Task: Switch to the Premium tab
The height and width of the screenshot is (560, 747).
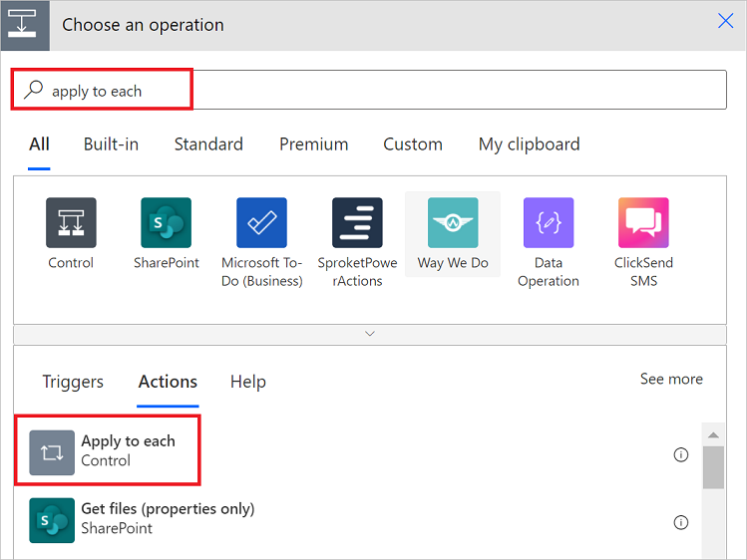Action: click(313, 144)
